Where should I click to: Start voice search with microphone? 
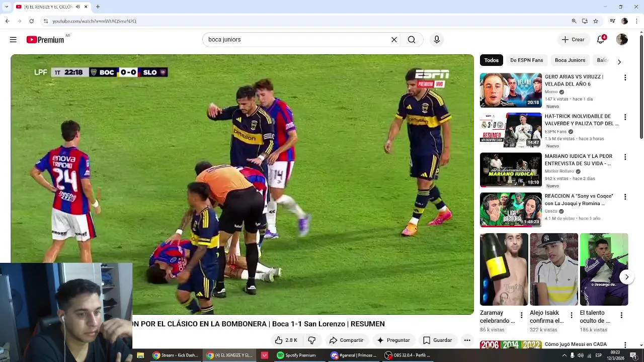tap(437, 40)
